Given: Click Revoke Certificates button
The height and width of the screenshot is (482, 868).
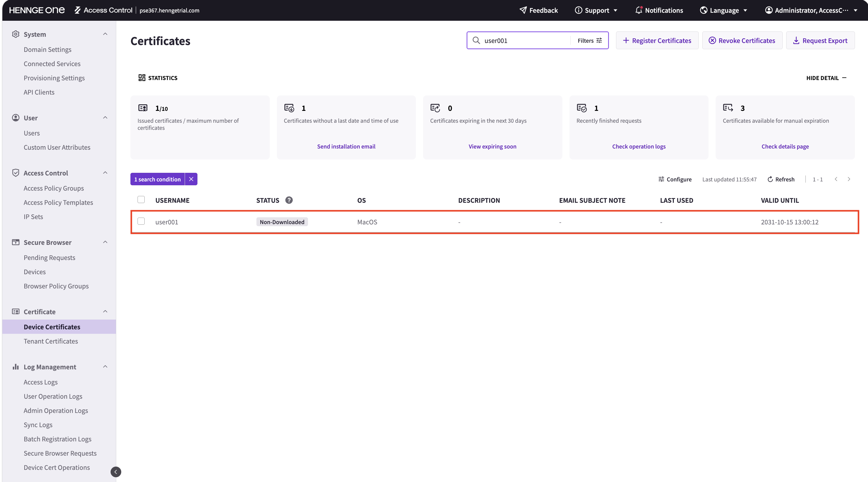Looking at the screenshot, I should coord(742,40).
